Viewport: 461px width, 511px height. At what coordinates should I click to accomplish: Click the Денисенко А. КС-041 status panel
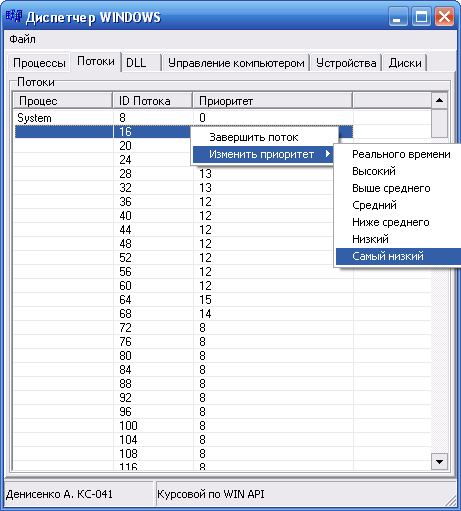pyautogui.click(x=79, y=494)
